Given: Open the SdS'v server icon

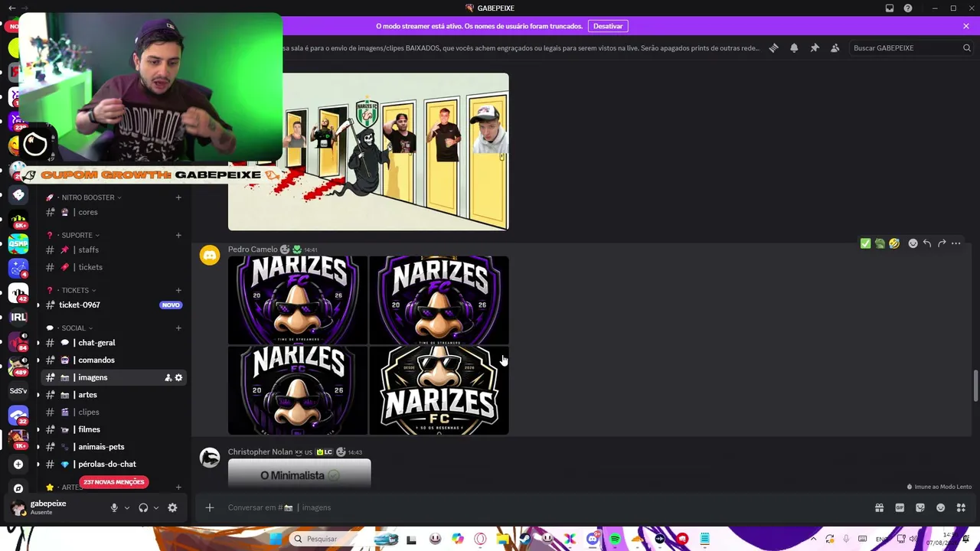Looking at the screenshot, I should (18, 390).
